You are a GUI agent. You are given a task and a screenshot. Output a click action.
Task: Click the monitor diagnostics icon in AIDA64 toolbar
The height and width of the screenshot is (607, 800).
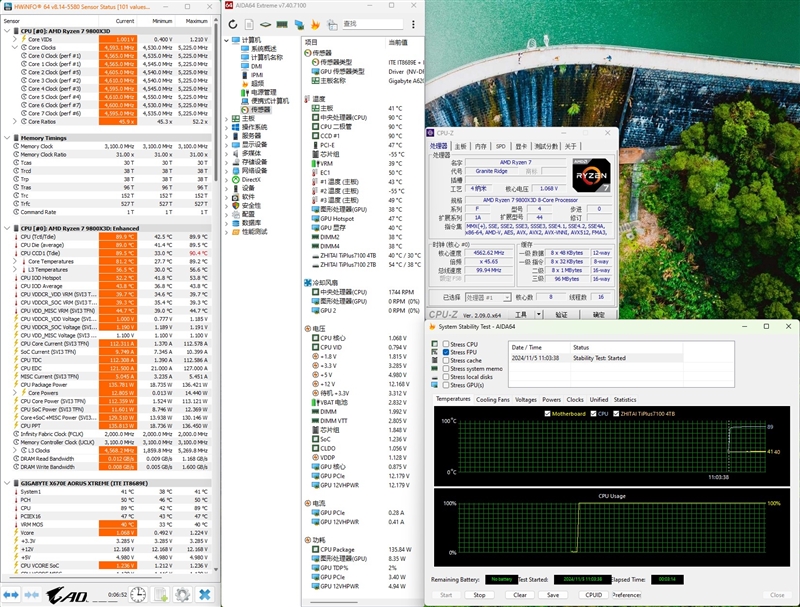click(x=299, y=24)
